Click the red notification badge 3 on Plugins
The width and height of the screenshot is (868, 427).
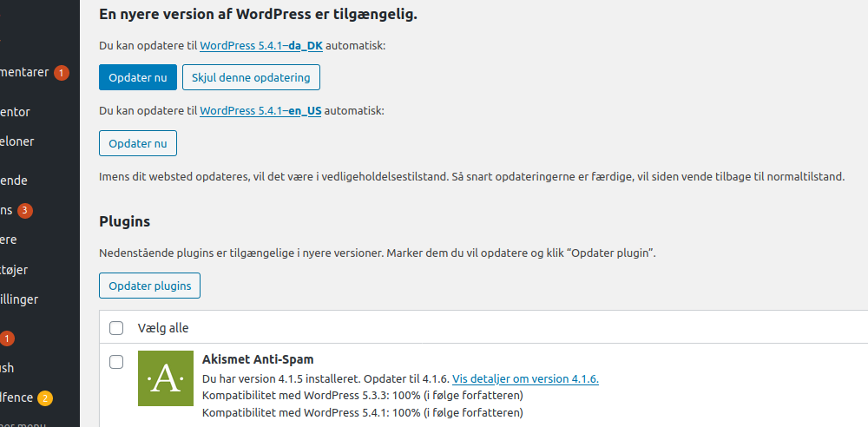(x=25, y=210)
